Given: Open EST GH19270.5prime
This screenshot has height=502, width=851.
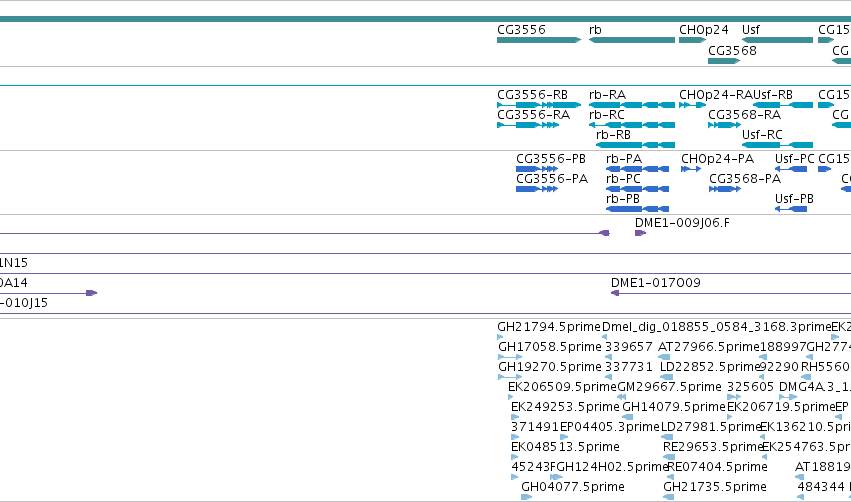Looking at the screenshot, I should point(510,377).
